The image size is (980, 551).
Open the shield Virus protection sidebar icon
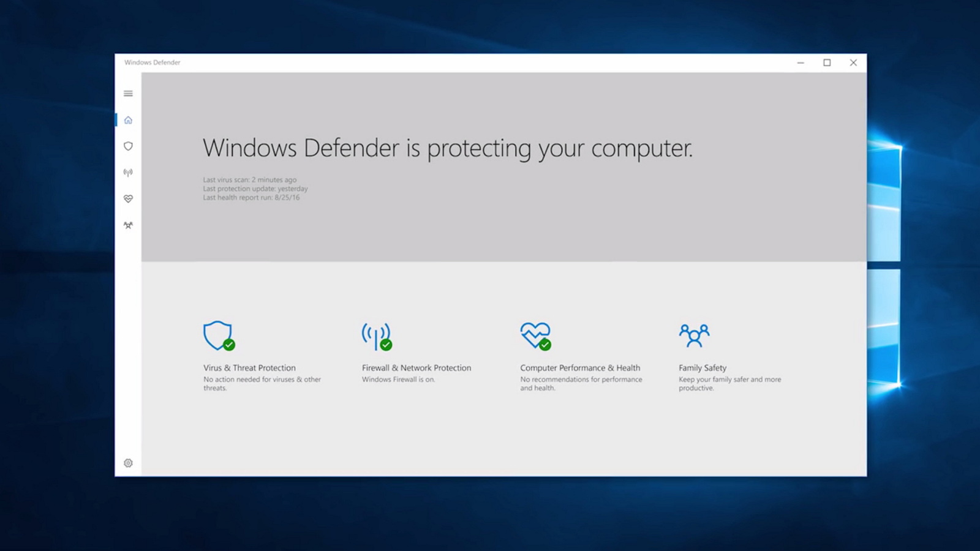point(128,146)
